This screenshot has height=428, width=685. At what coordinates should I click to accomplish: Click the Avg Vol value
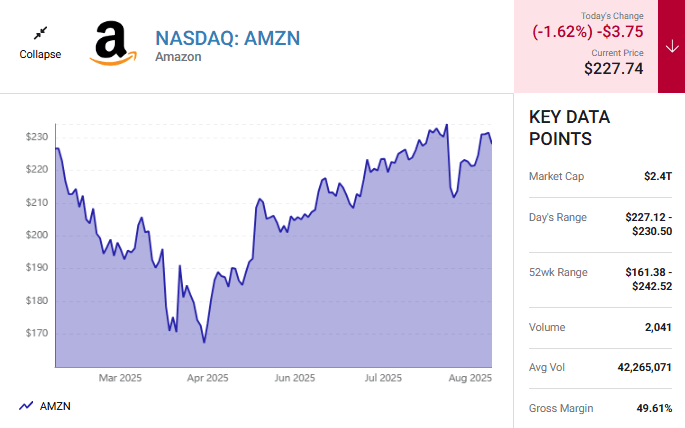[644, 367]
